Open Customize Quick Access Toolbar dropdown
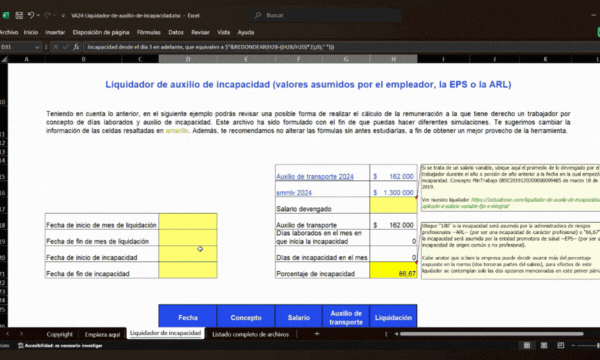Viewport: 600px width, 360px height. (63, 16)
